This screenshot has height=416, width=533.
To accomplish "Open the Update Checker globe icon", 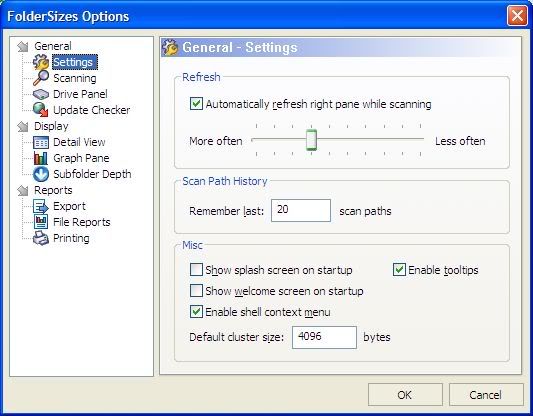I will click(x=41, y=110).
